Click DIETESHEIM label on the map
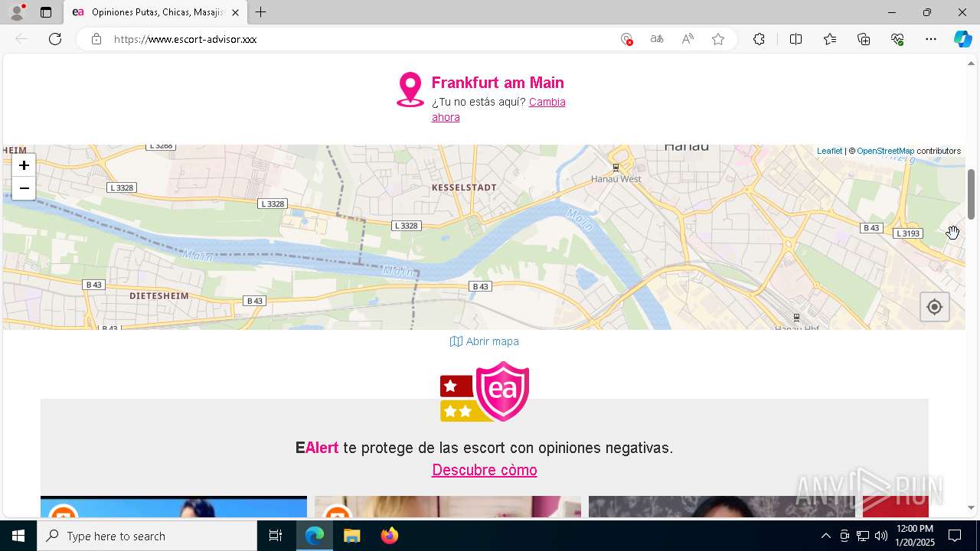The width and height of the screenshot is (980, 551). click(158, 295)
